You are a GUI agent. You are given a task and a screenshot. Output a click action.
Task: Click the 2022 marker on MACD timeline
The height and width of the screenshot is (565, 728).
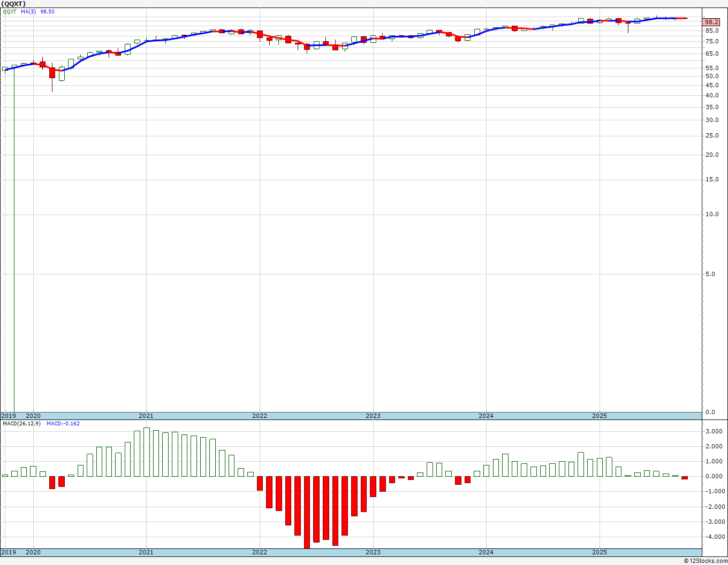(260, 552)
